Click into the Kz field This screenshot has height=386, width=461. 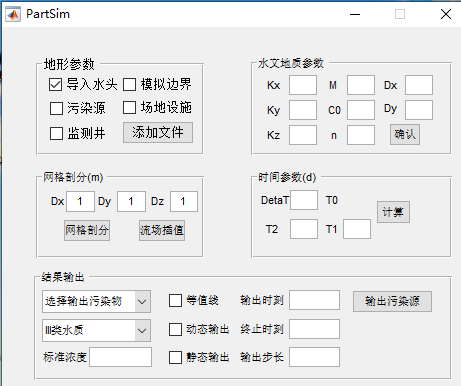pos(303,135)
